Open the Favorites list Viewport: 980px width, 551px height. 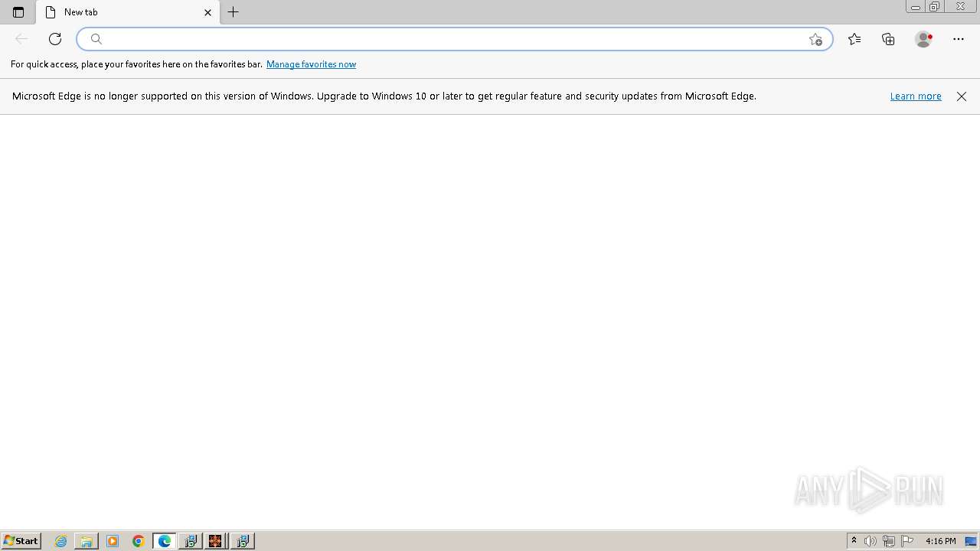point(854,39)
